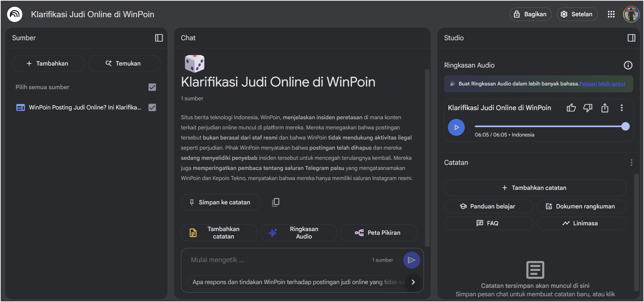Click the party icon in audio banner
644x302 pixels.
(x=452, y=84)
